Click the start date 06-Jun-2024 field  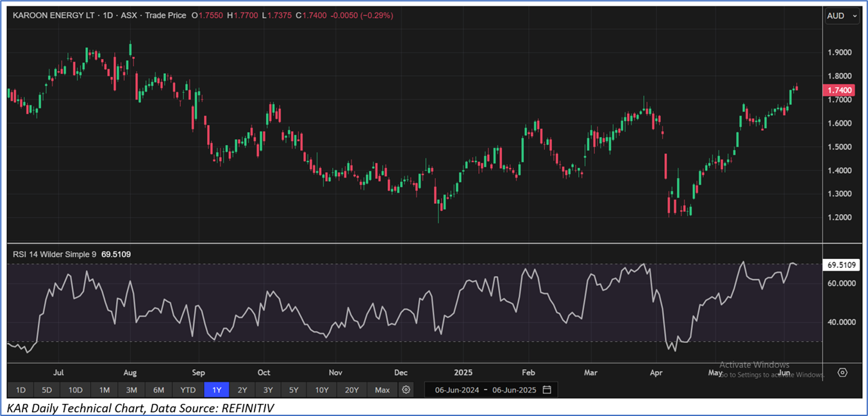pos(457,390)
